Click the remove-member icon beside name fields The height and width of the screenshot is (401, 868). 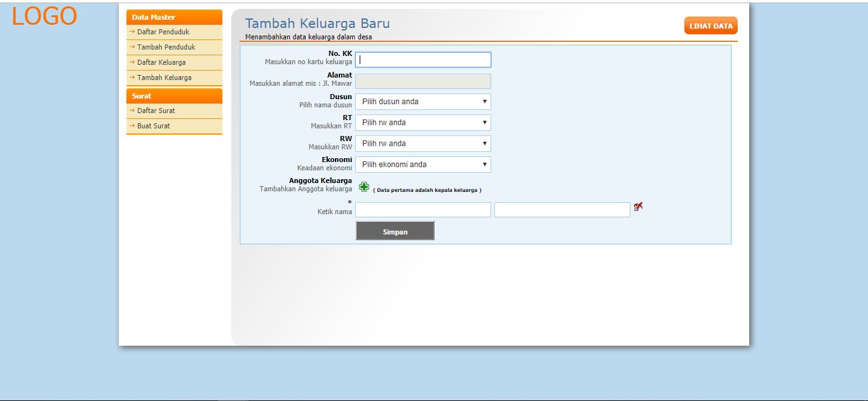[x=639, y=207]
